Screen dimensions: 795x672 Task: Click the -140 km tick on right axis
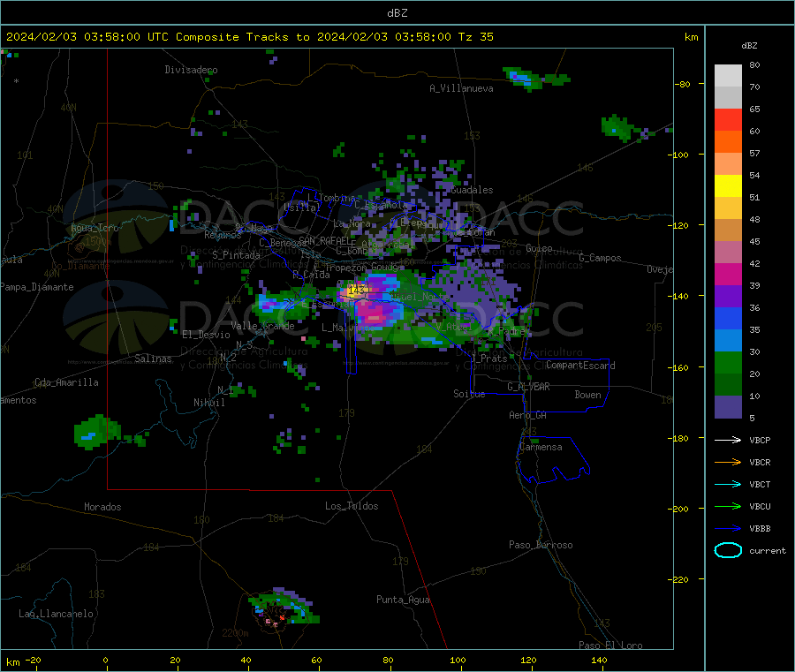click(680, 296)
